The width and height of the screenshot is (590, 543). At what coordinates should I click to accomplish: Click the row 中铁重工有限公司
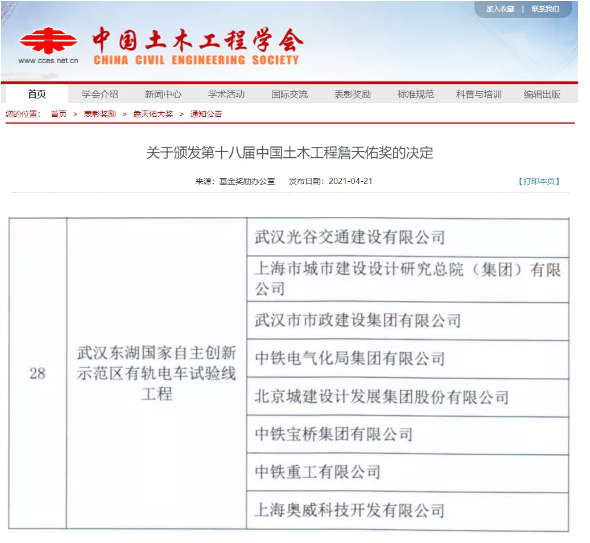tap(408, 473)
